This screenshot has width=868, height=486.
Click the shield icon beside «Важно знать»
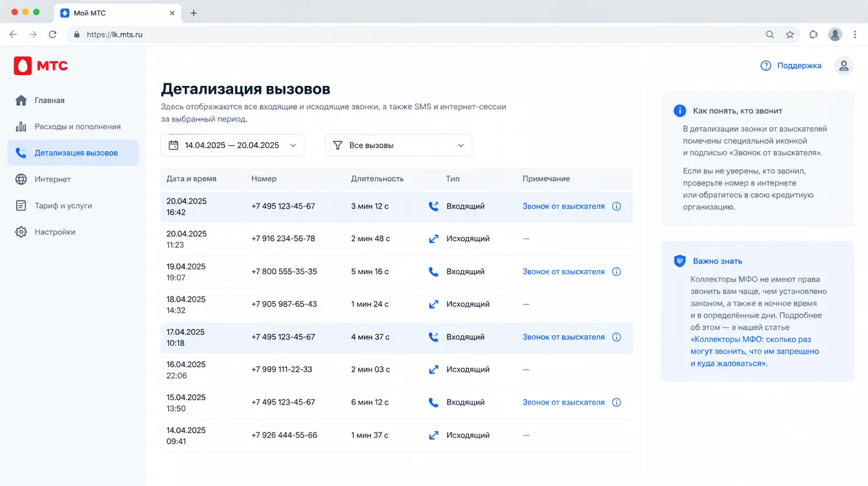(679, 261)
